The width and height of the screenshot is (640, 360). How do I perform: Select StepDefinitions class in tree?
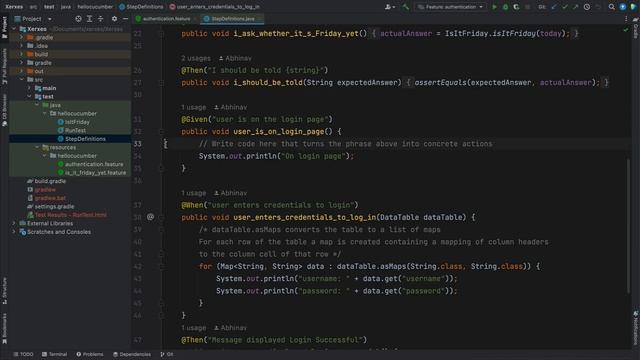[82, 139]
